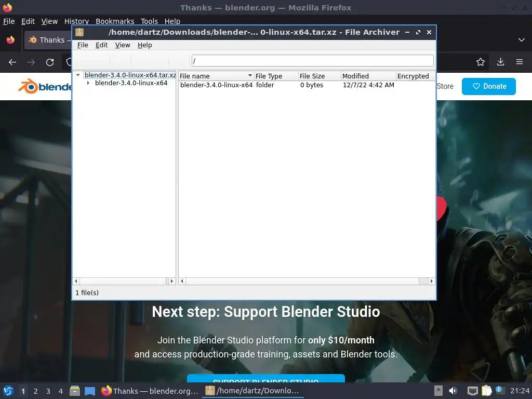Click the '12/7/22 4:42 AM' cell

[x=368, y=85]
